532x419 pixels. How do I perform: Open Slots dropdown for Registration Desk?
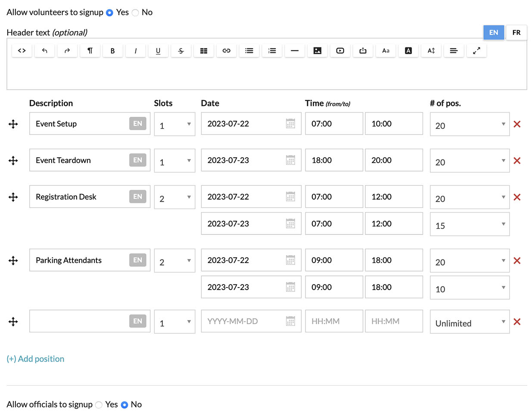point(174,197)
